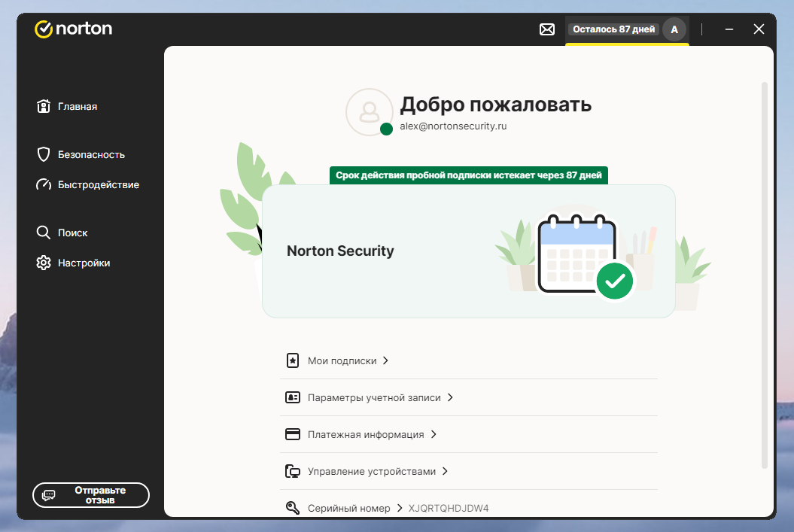Click the gear icon beside Настройки
Image resolution: width=794 pixels, height=532 pixels.
point(44,263)
